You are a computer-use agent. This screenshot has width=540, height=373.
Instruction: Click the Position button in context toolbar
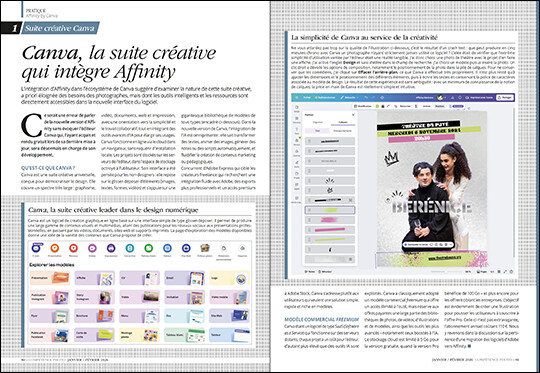coord(439,106)
